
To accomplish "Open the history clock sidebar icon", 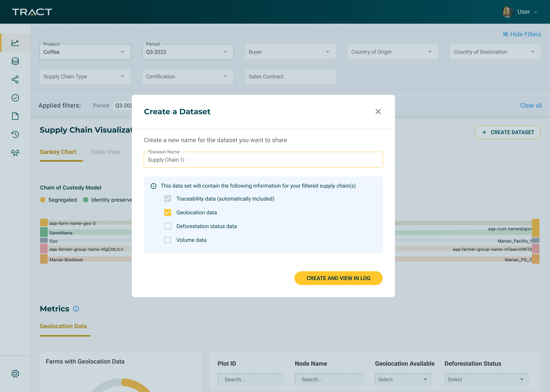I will coord(15,134).
